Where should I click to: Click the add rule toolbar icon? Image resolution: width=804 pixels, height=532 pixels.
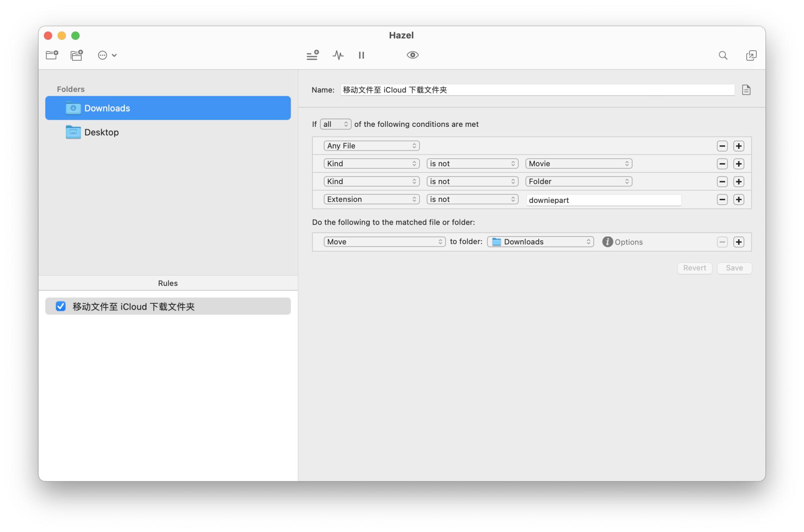pyautogui.click(x=312, y=55)
